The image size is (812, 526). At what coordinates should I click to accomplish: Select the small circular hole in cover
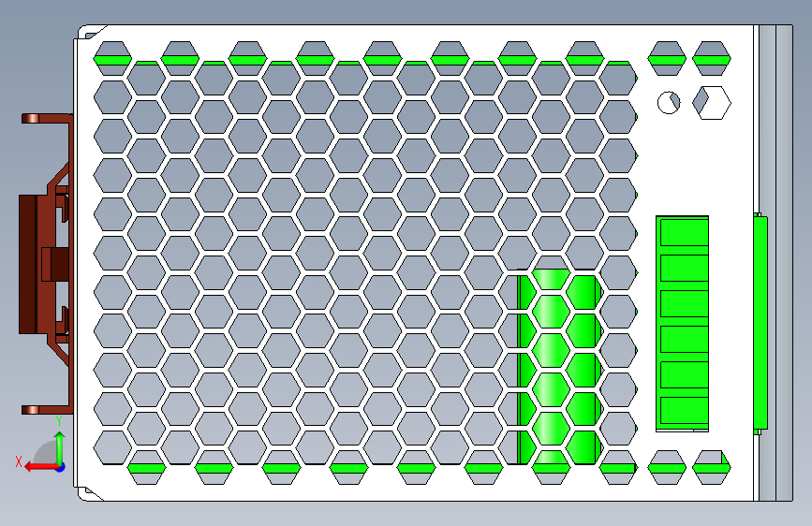coord(669,103)
